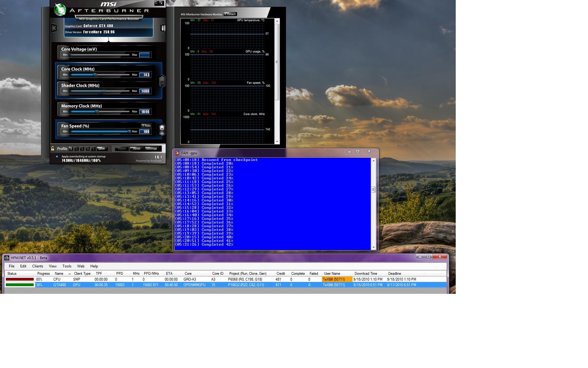
Task: Click the orange TeXBill (50711) cell
Action: [337, 279]
